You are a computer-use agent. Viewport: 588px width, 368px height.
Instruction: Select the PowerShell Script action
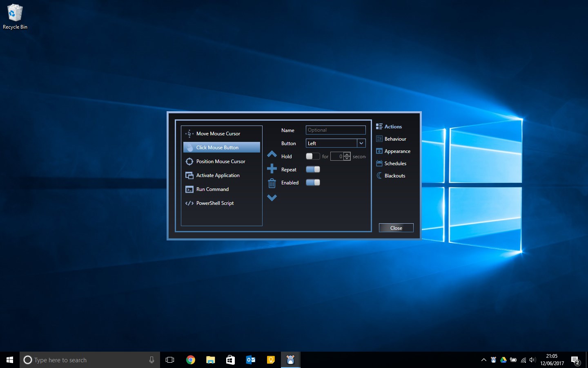point(215,203)
